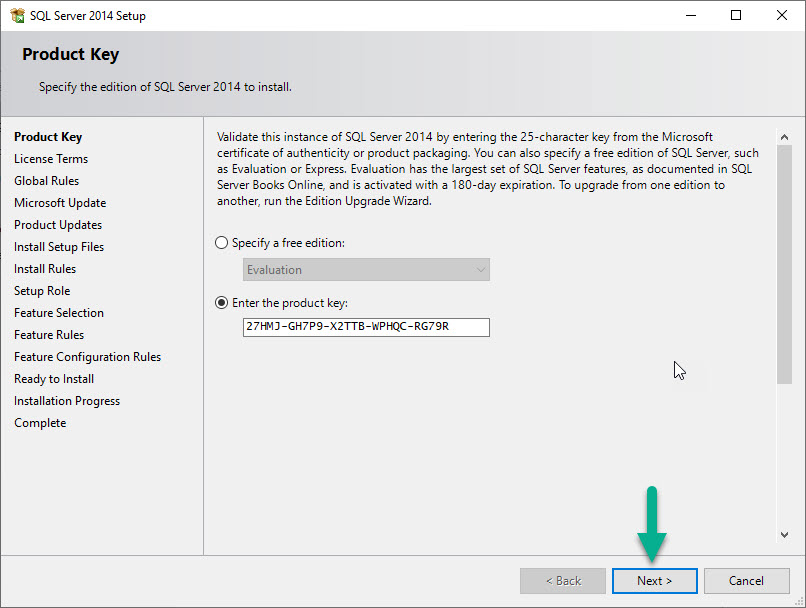
Task: Select Feature Rules in the step list
Action: [49, 335]
